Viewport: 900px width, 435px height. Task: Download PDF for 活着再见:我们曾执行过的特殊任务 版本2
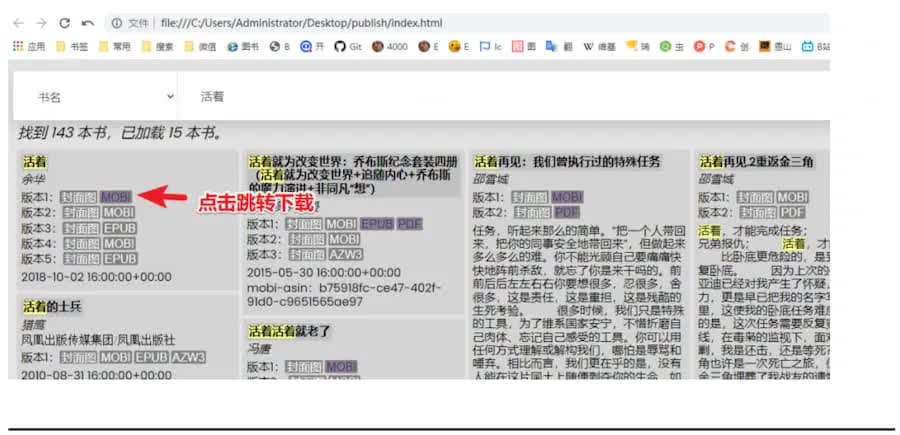click(x=567, y=212)
